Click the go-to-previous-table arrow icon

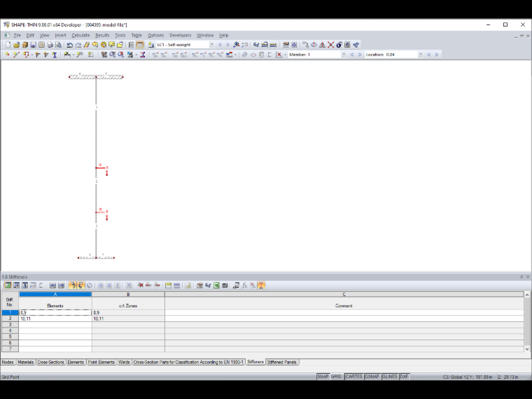(x=52, y=286)
